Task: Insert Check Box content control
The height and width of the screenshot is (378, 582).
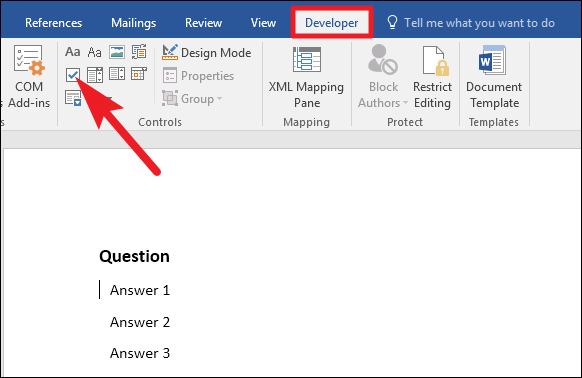Action: (73, 75)
